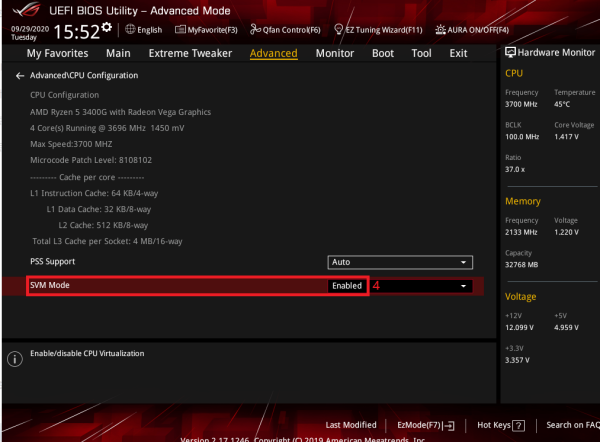
Task: Click the back arrow next to Advanced\CPU Configuration
Action: point(19,76)
